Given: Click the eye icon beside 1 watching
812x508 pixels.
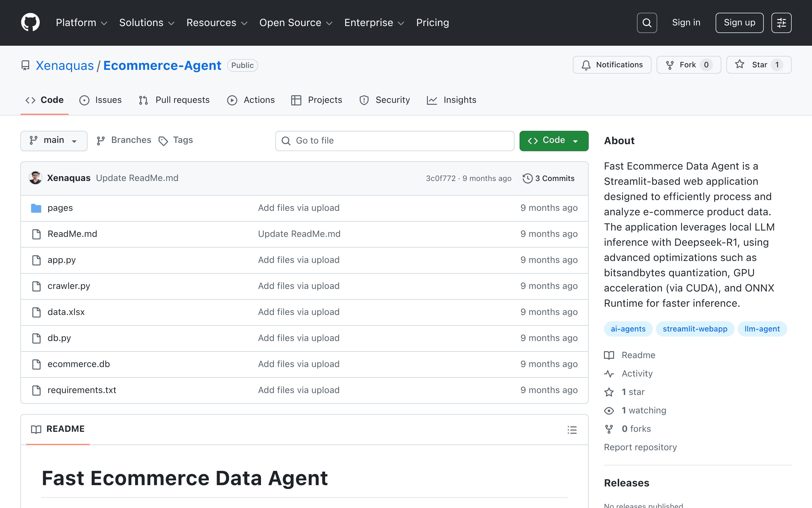Looking at the screenshot, I should [x=609, y=411].
